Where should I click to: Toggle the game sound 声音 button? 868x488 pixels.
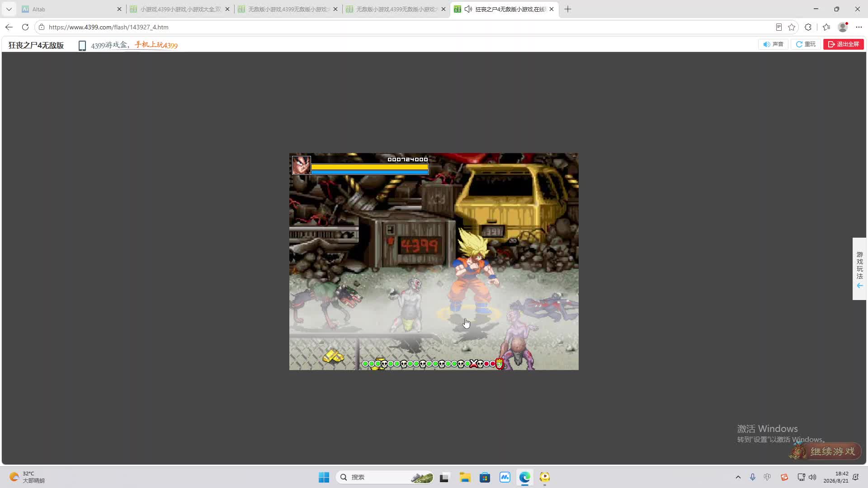click(773, 44)
